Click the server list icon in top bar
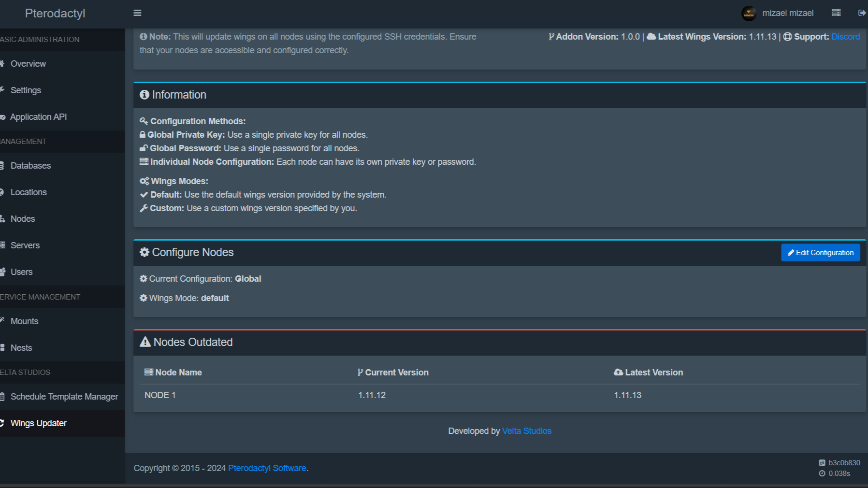The width and height of the screenshot is (868, 488). 836,13
